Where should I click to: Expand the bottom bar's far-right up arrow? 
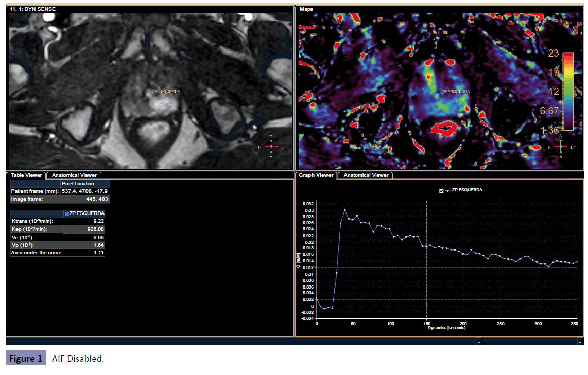pos(580,341)
